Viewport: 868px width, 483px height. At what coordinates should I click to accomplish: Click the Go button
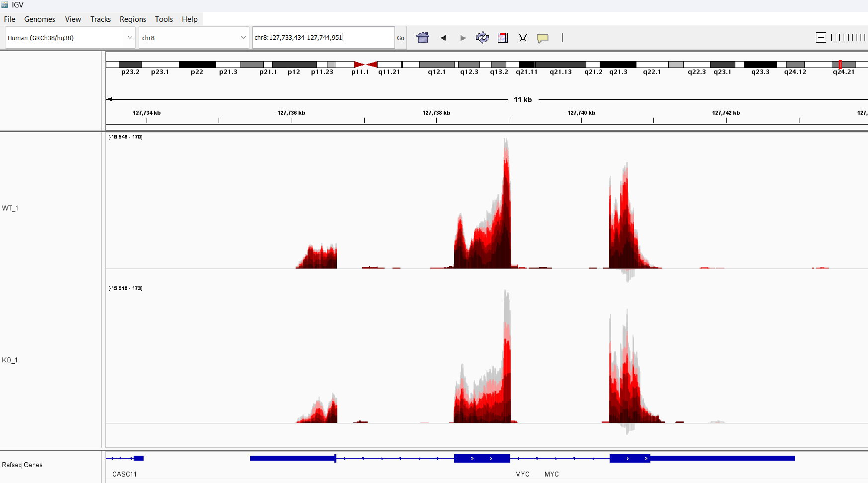(x=400, y=38)
